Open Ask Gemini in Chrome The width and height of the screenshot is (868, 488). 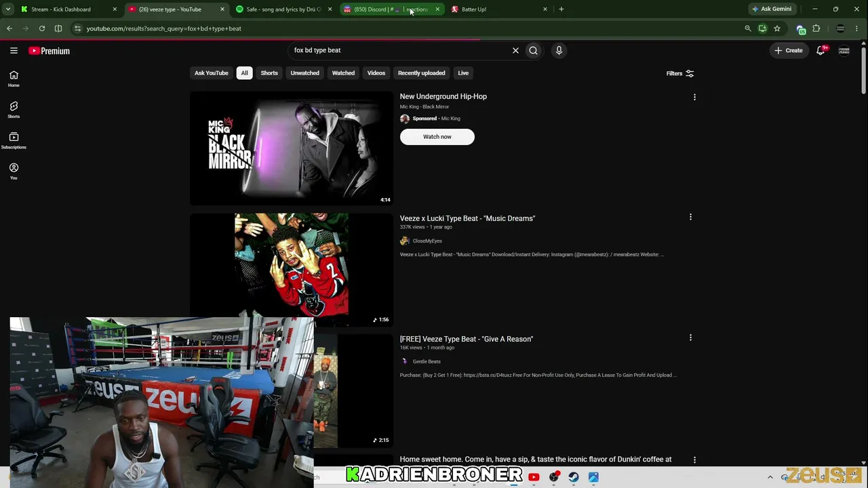[x=772, y=9]
